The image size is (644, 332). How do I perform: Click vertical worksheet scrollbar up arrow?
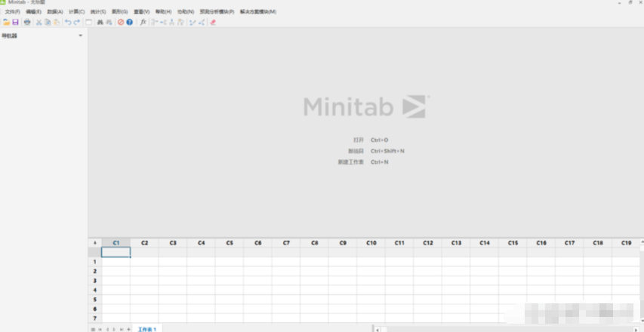pyautogui.click(x=642, y=242)
